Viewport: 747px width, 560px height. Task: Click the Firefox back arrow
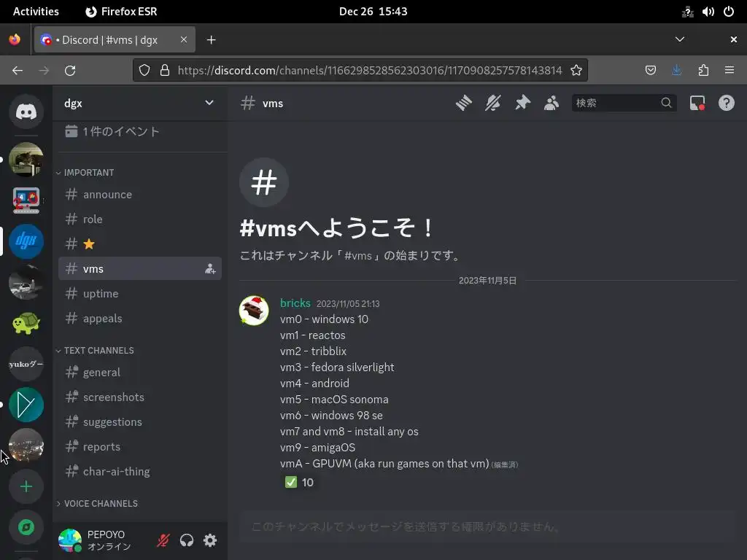(18, 71)
